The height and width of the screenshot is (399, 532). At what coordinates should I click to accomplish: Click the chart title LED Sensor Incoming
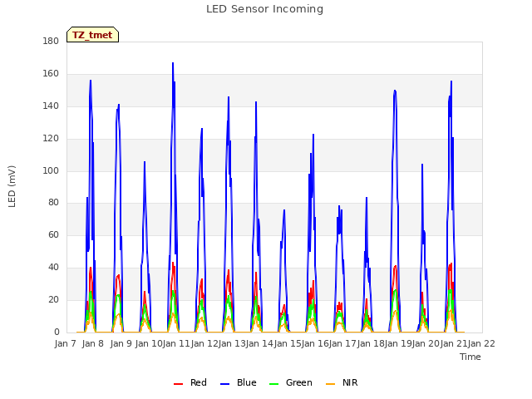pos(264,9)
